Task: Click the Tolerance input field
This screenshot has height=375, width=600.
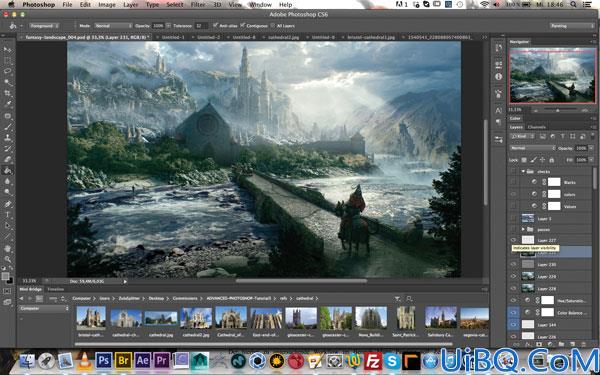Action: 201,26
